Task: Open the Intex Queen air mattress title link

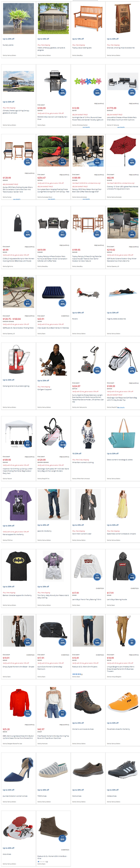Action: pyautogui.click(x=53, y=328)
